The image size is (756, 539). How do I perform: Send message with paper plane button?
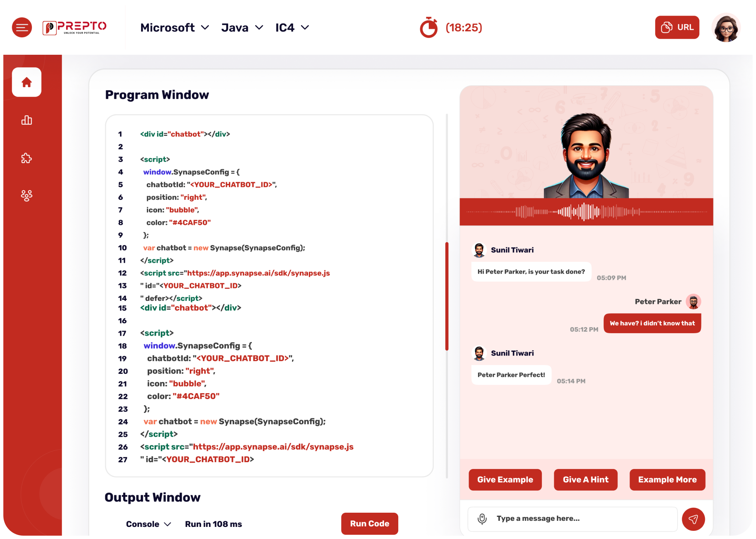tap(693, 519)
